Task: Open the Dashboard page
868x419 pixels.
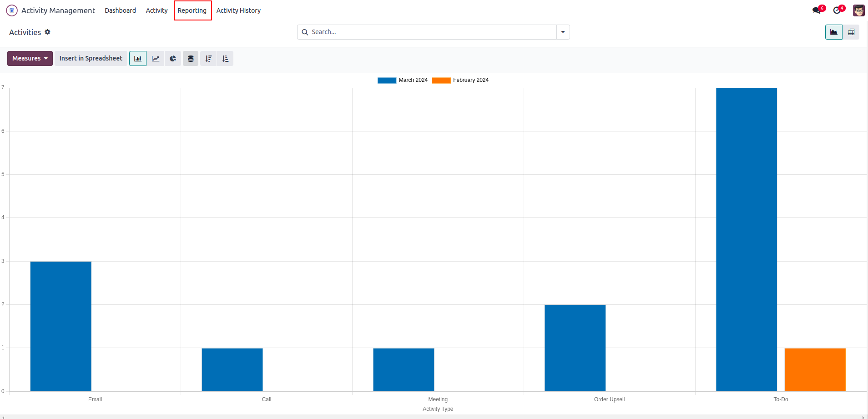Action: 120,10
